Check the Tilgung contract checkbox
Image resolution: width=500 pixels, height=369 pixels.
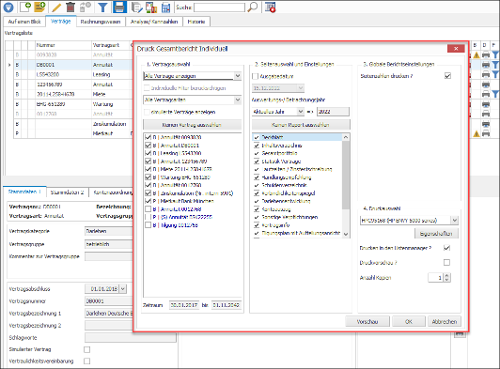tap(148, 225)
